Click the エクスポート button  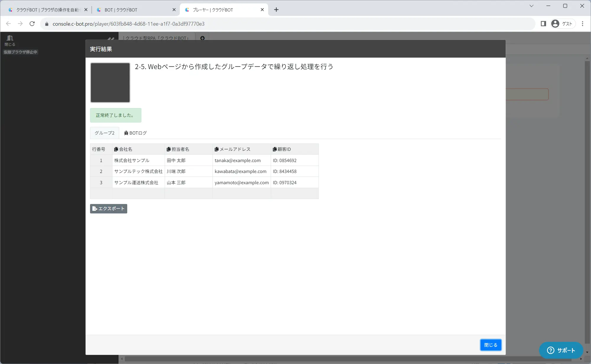[x=109, y=209]
